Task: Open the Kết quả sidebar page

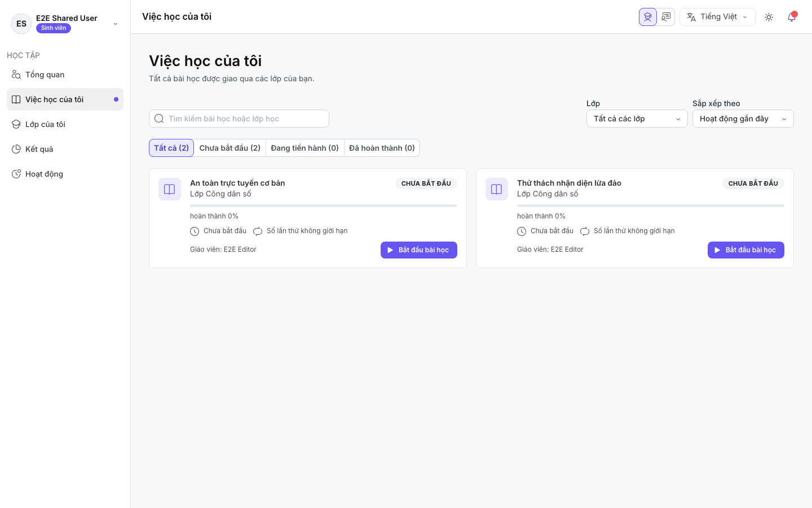Action: pos(65,149)
